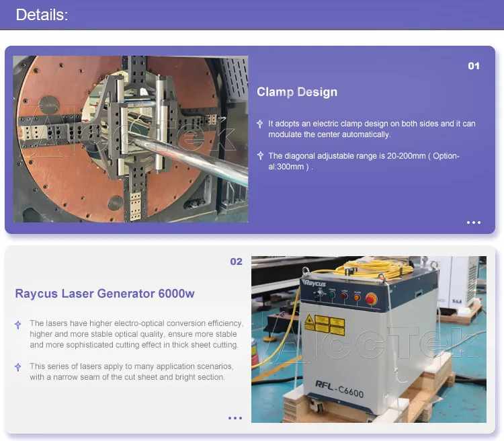The height and width of the screenshot is (441, 504).
Task: Open the clamp chuck photo
Action: click(x=130, y=139)
